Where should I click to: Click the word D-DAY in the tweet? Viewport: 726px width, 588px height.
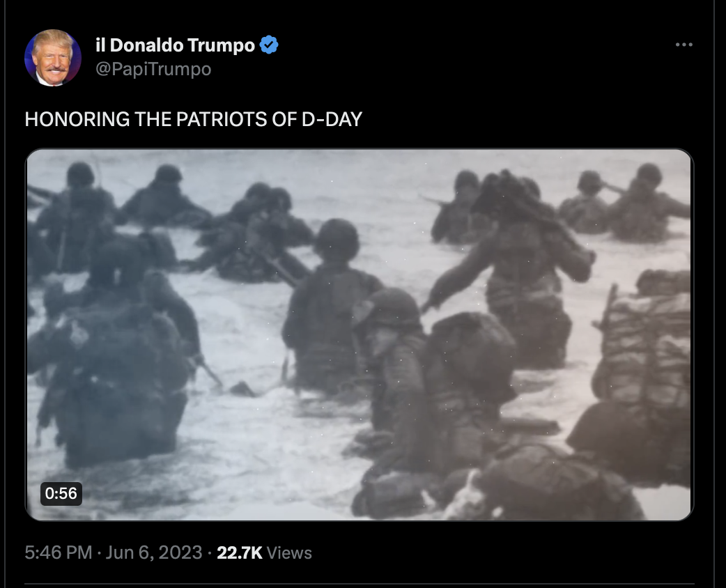pyautogui.click(x=332, y=119)
